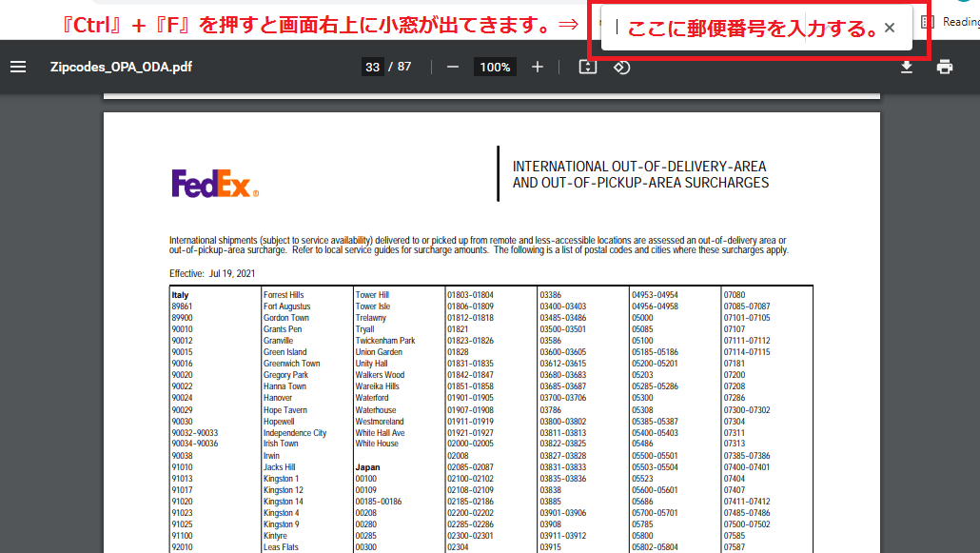The image size is (980, 553).
Task: Click postal code 03386
Action: coord(551,295)
